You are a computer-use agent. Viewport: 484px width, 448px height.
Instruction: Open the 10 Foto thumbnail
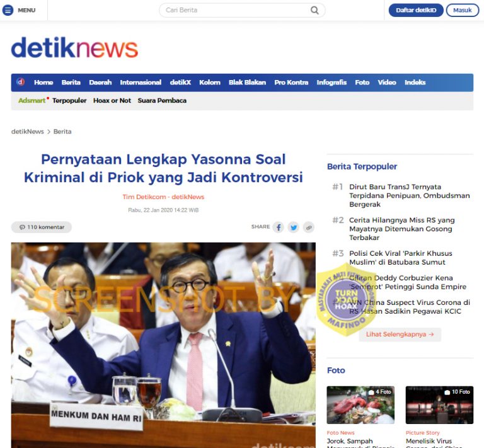(439, 405)
